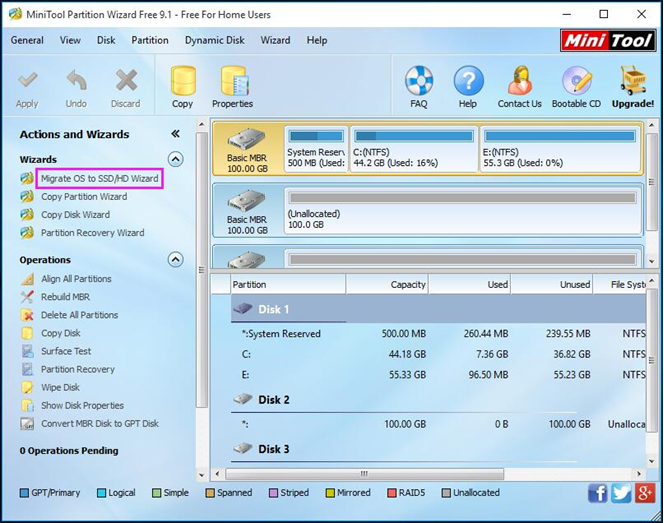This screenshot has width=664, height=523.
Task: Launch Partition Recovery Wizard
Action: pos(93,233)
